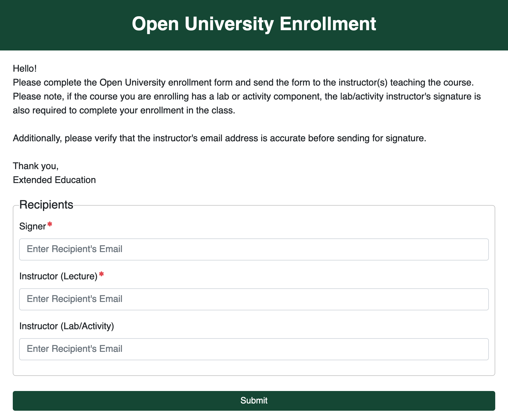Click the 'Thank you,' line

pos(36,166)
